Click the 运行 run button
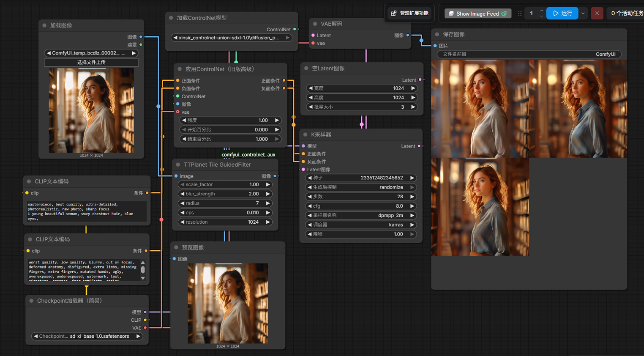The width and height of the screenshot is (644, 356). coord(562,14)
